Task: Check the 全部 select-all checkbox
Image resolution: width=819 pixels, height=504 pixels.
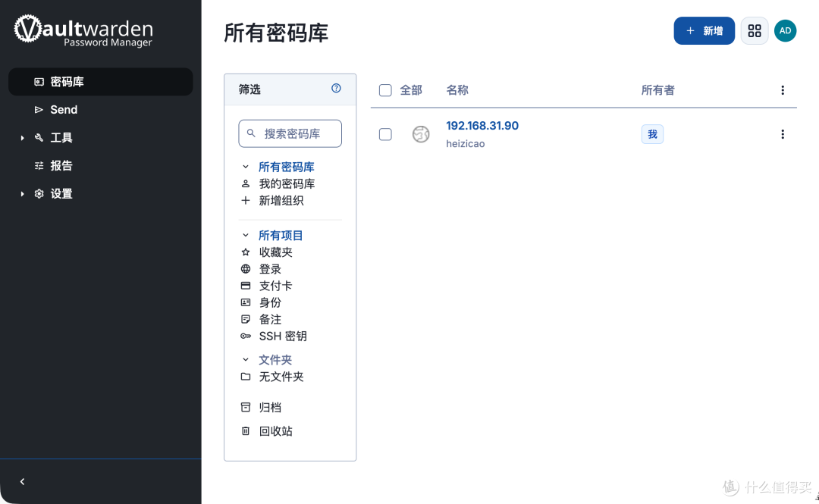Action: pyautogui.click(x=385, y=90)
